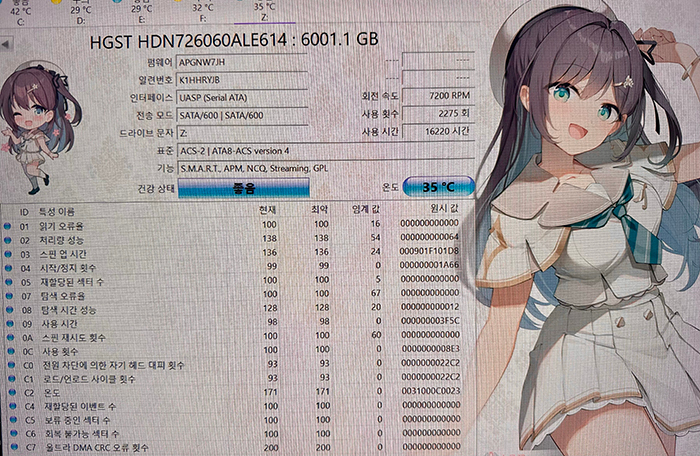Select the 울트라 DMA CRC 오류 횟수 attribute name
Viewport: 700px width, 456px height.
97,447
